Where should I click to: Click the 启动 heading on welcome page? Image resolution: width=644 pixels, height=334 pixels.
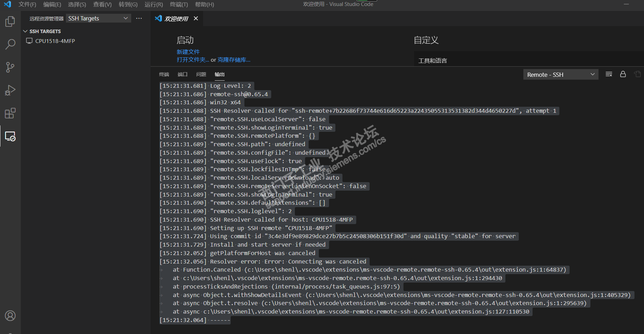click(185, 40)
